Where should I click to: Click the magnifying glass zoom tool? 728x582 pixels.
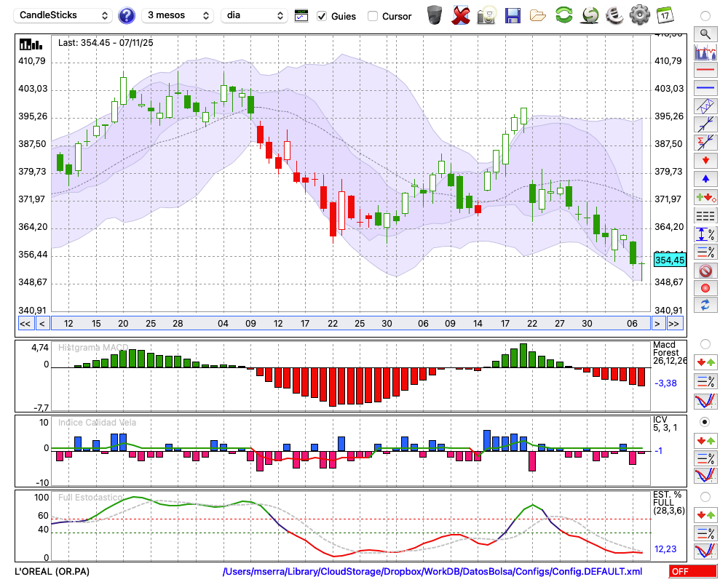[705, 33]
